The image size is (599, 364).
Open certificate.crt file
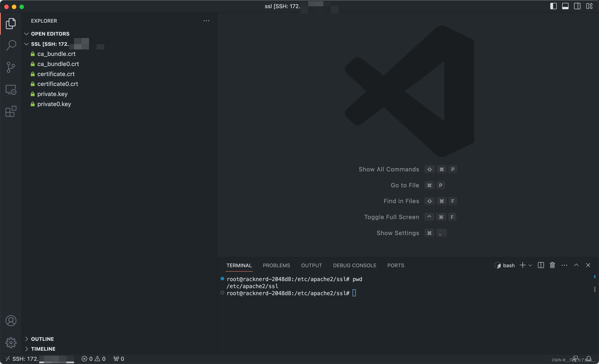tap(119, 74)
